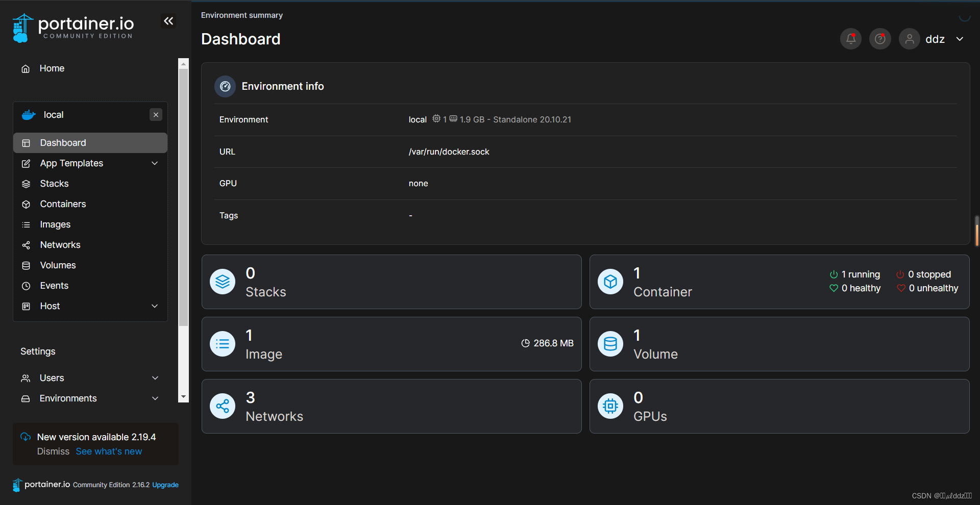Viewport: 980px width, 505px height.
Task: Click Environment info gauge icon
Action: (225, 87)
